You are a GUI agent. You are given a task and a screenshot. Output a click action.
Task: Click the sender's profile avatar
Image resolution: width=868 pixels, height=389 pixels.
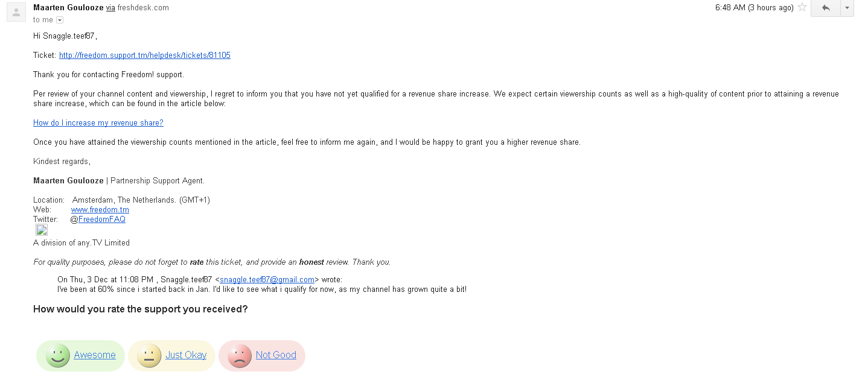coord(16,12)
